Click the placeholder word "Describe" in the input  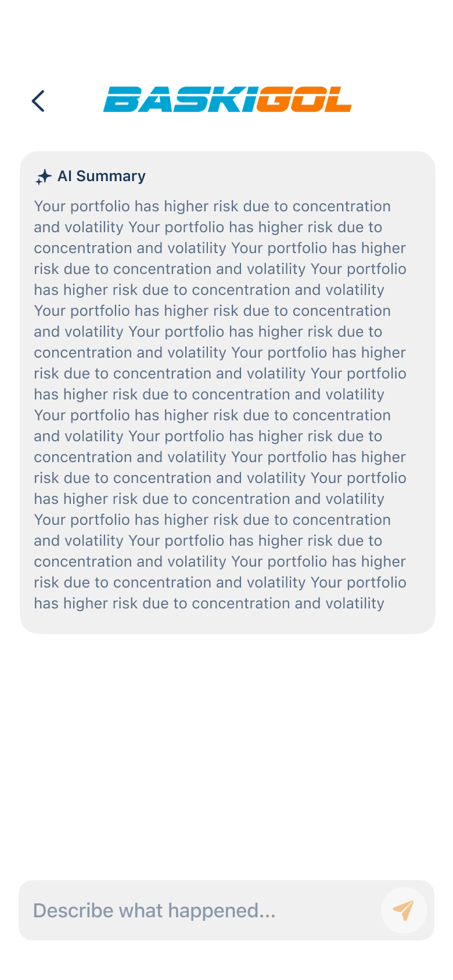[73, 910]
